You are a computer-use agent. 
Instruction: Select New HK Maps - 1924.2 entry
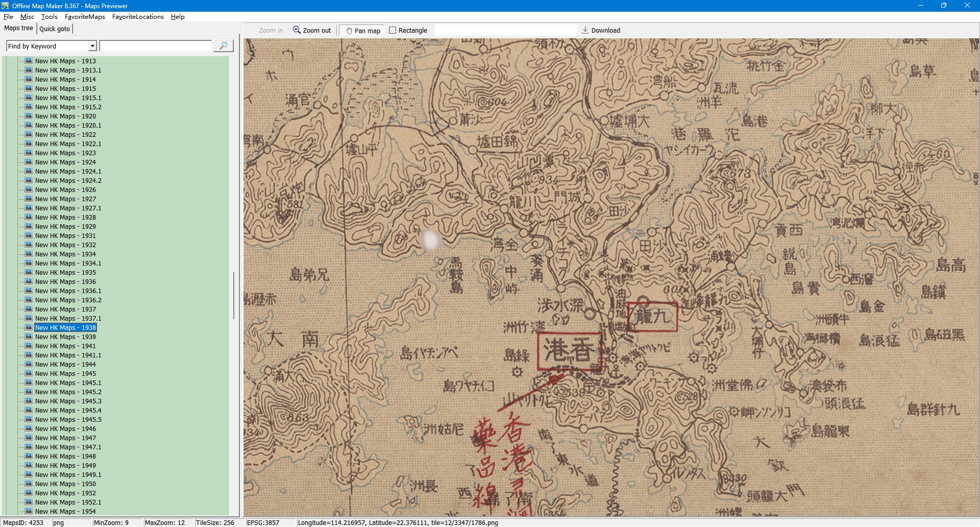68,180
